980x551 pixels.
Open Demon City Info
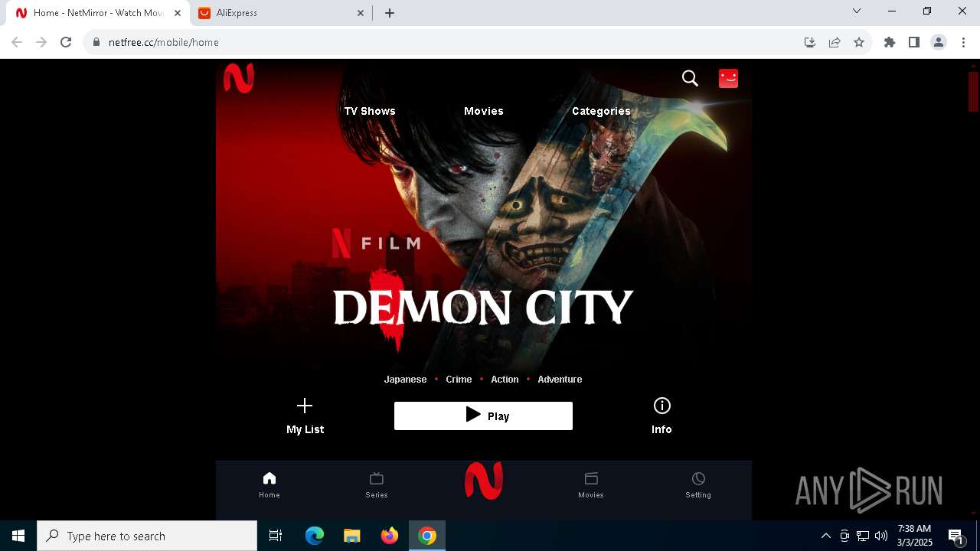661,416
